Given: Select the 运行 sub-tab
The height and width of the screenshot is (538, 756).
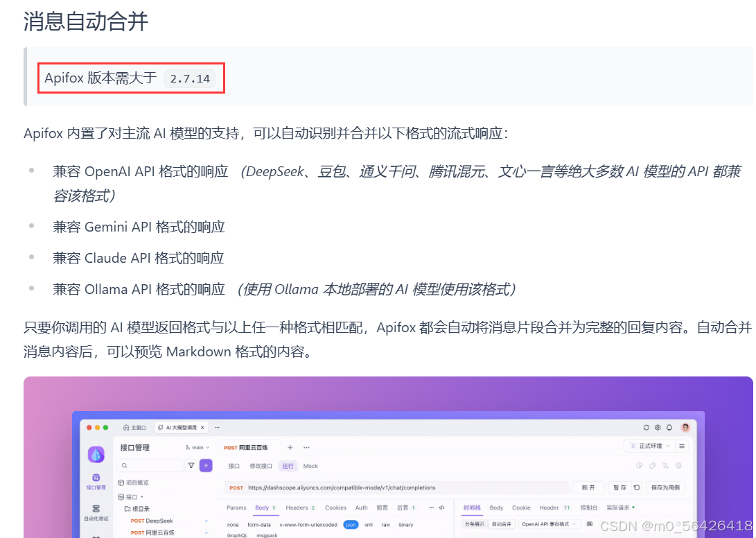Looking at the screenshot, I should 288,466.
